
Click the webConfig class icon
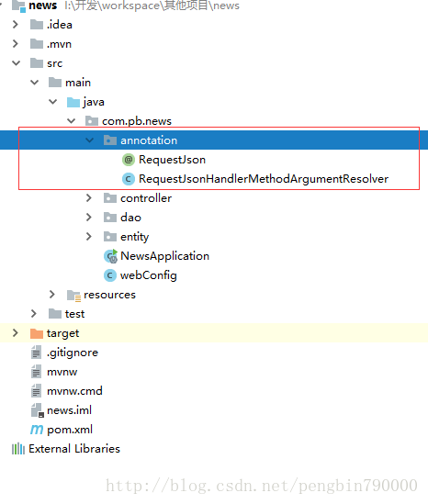coord(110,275)
